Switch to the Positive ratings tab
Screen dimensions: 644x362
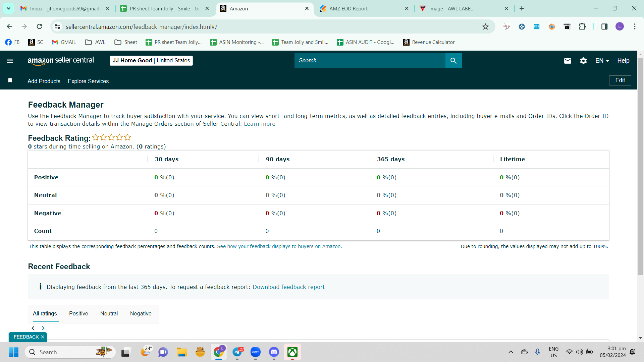point(78,314)
